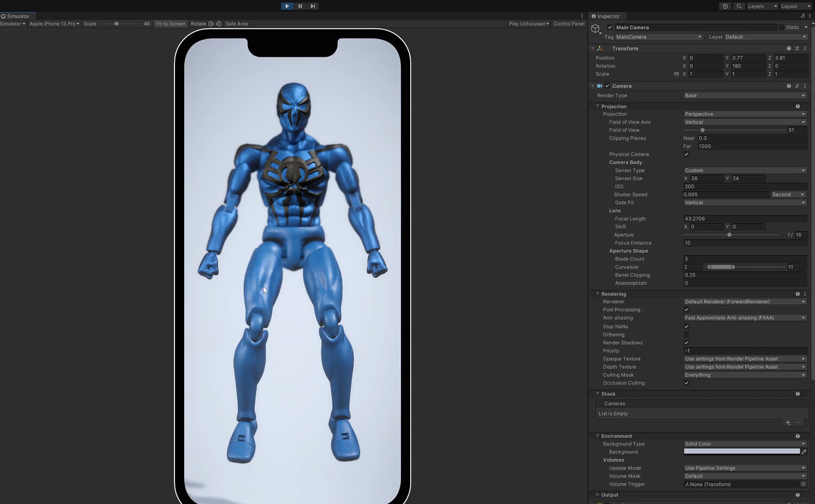The image size is (815, 504).
Task: Open the Apple iPhone 13 Pro device dropdown
Action: (x=54, y=24)
